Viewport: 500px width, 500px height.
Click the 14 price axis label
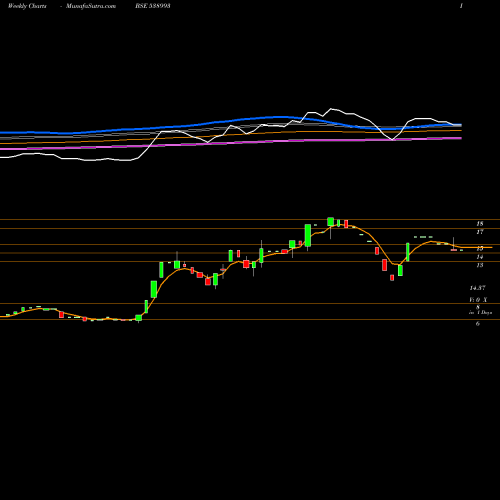pyautogui.click(x=480, y=257)
